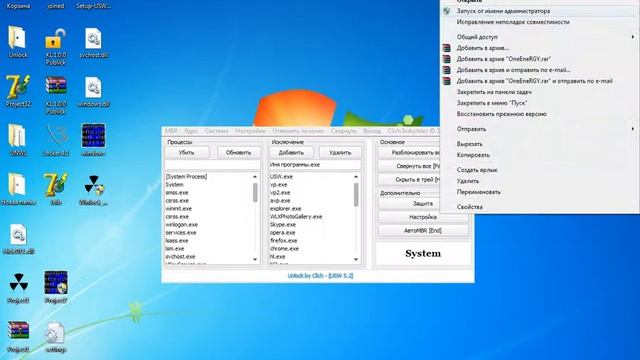This screenshot has height=360, width=640.
Task: Select the Unlock folder icon on desktop
Action: pyautogui.click(x=17, y=38)
